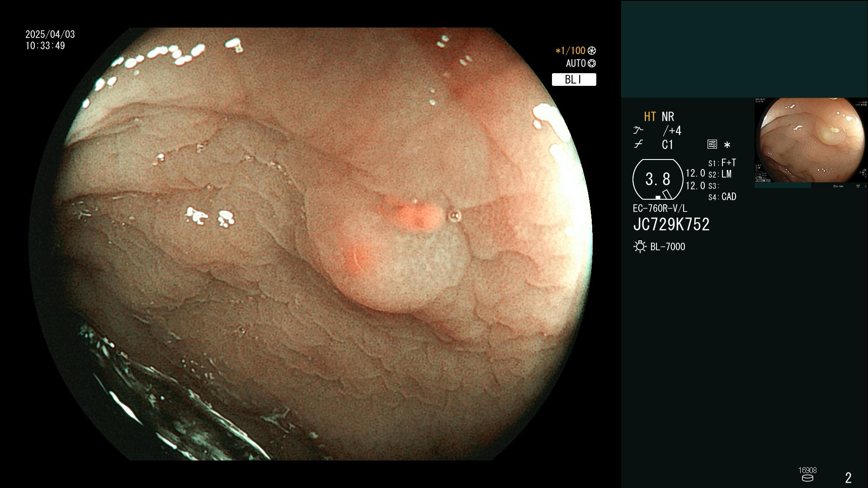Select the NR noise reduction label
Viewport: 868px width, 488px height.
[668, 117]
